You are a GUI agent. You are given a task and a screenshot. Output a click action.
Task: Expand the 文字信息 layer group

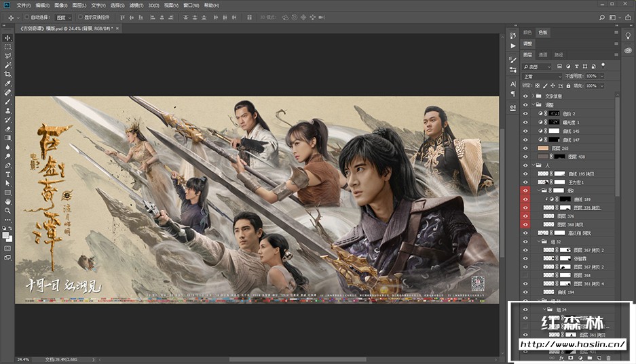point(533,96)
